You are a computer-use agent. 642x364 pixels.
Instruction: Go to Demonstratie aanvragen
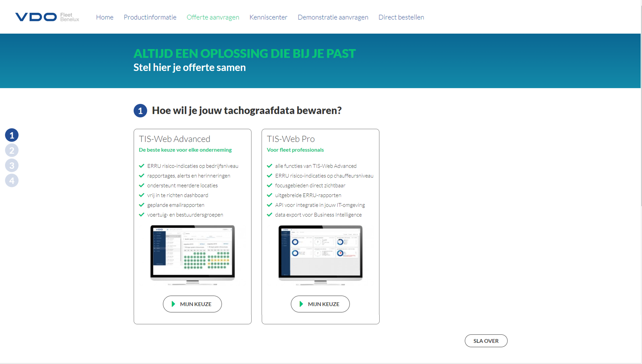pos(333,17)
